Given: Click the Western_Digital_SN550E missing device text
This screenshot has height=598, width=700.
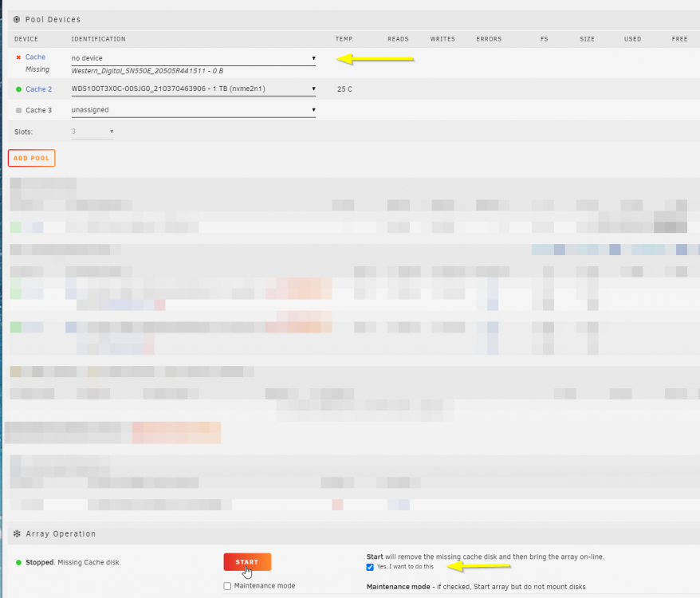Looking at the screenshot, I should 147,71.
